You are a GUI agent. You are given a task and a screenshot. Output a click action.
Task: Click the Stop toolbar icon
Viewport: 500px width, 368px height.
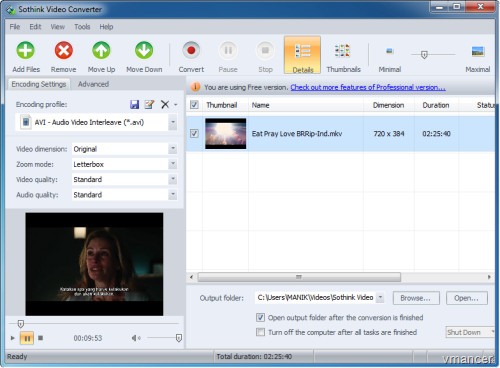pyautogui.click(x=265, y=51)
